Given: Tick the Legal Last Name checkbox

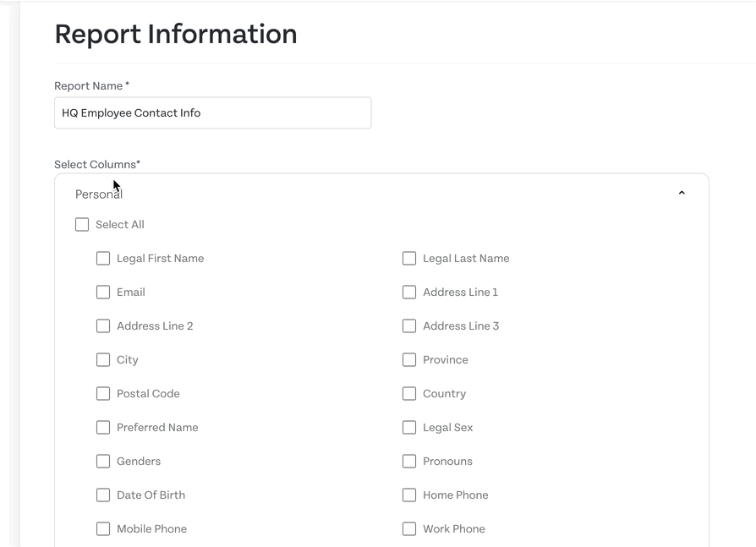Looking at the screenshot, I should [x=409, y=259].
